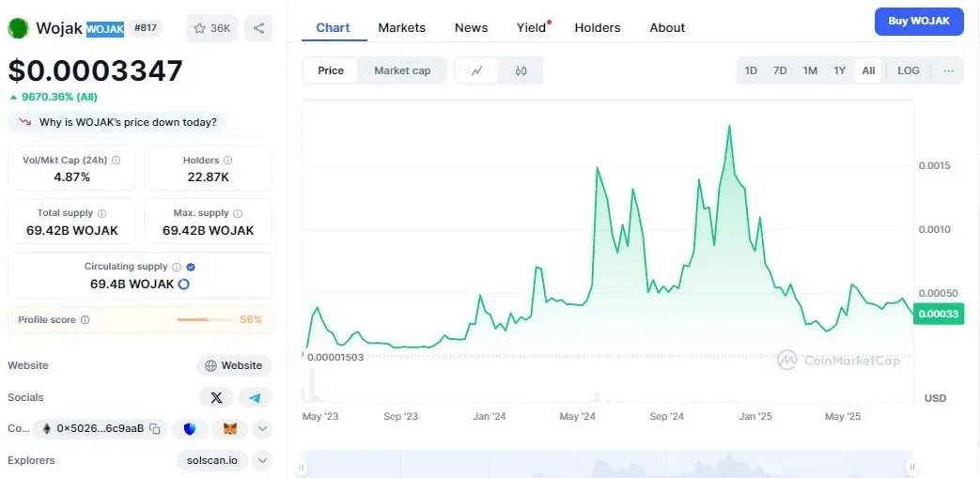Click the Ethereum icon beside the contract
The height and width of the screenshot is (478, 980).
[46, 428]
